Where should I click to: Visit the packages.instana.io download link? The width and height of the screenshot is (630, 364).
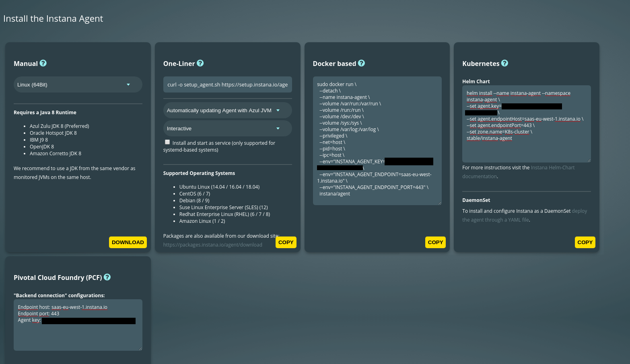212,245
